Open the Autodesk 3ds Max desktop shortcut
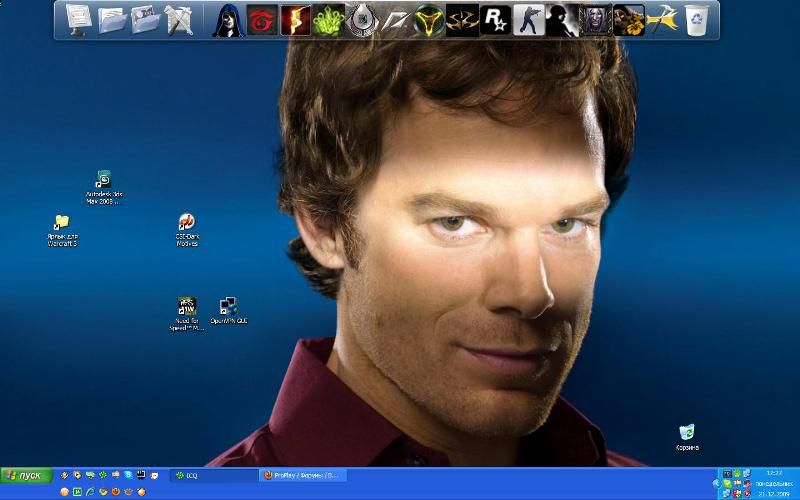Screen dimensions: 800x500 tap(103, 181)
